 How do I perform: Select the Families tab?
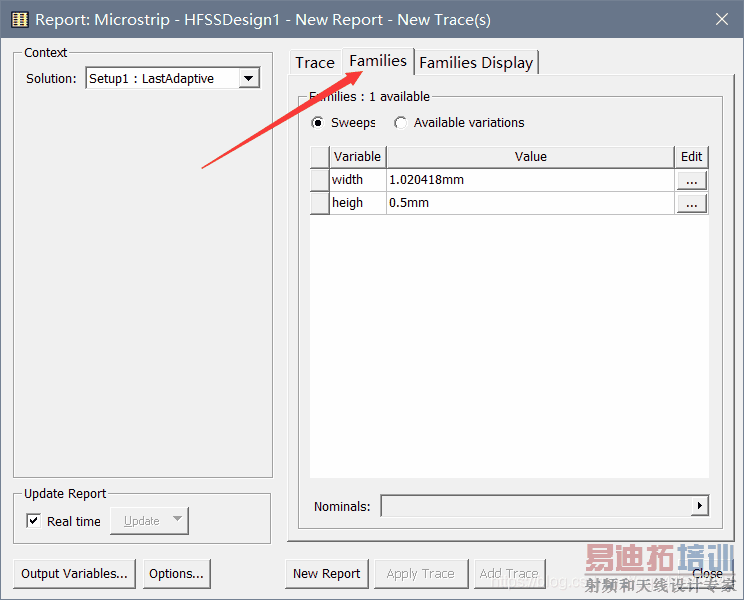click(378, 61)
